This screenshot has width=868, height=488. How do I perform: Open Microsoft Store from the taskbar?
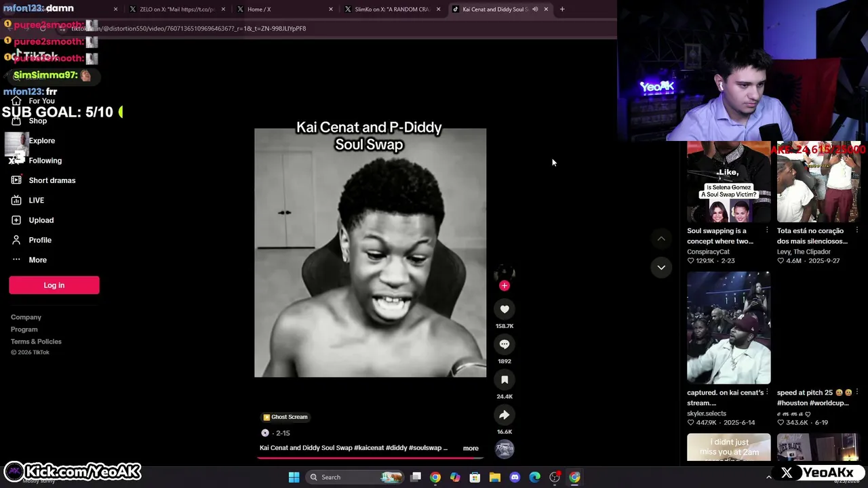click(x=475, y=477)
